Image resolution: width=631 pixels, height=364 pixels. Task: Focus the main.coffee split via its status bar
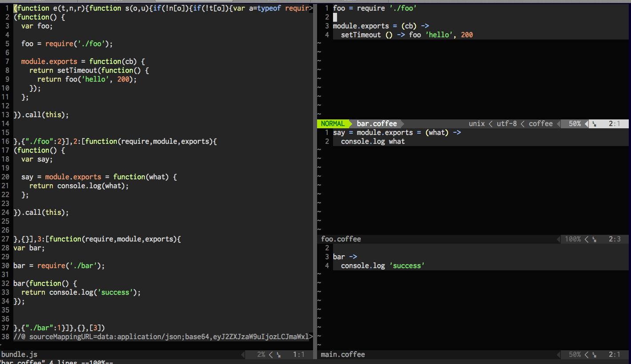point(343,355)
